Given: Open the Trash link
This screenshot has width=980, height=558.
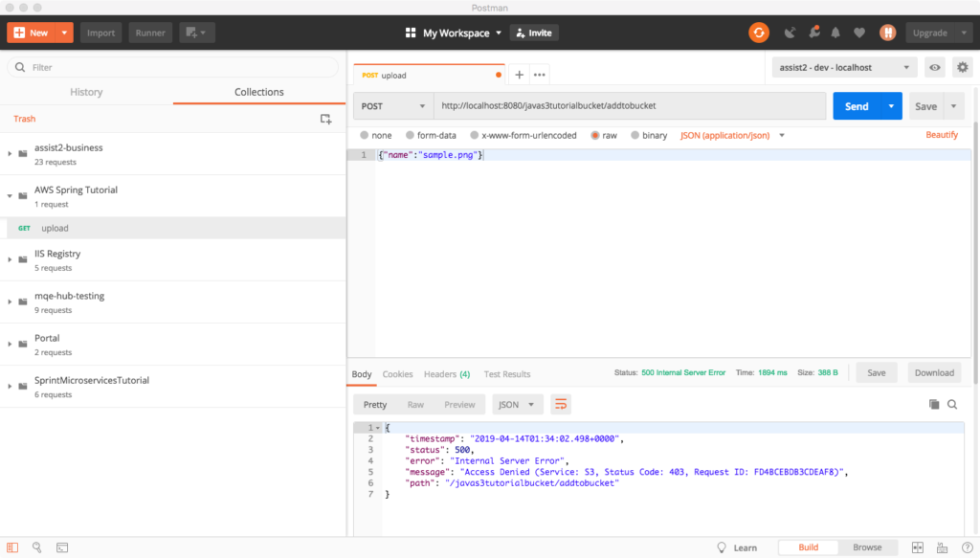Looking at the screenshot, I should [24, 119].
